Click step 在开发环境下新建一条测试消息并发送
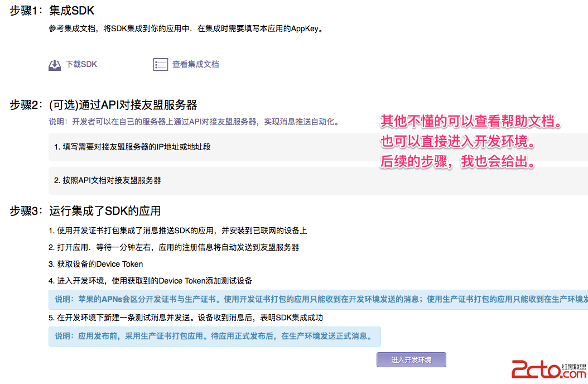588x384 pixels. point(186,318)
